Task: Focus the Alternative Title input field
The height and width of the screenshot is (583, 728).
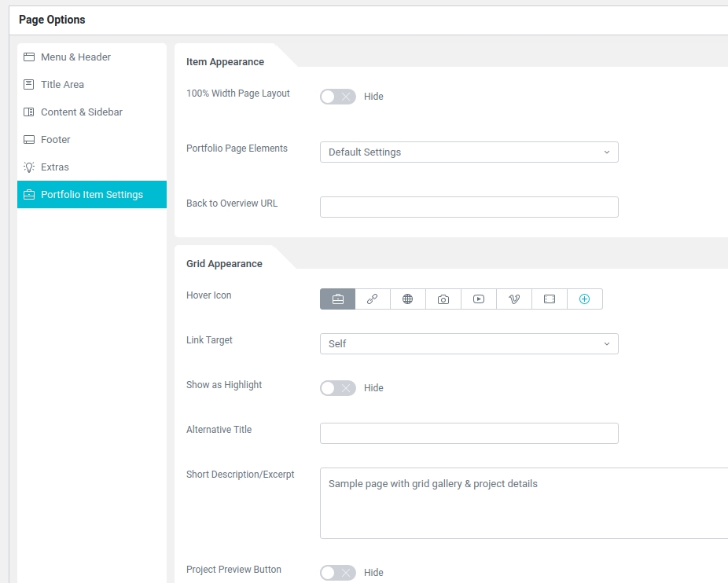Action: [469, 434]
